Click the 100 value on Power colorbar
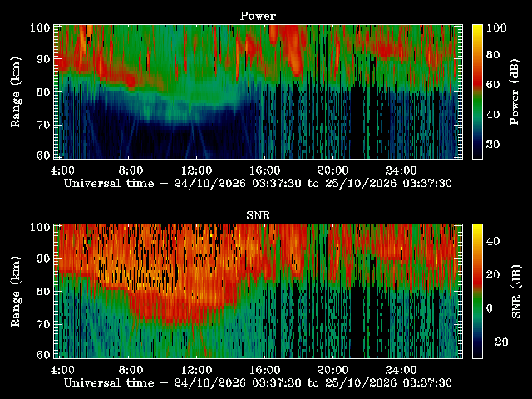 496,27
